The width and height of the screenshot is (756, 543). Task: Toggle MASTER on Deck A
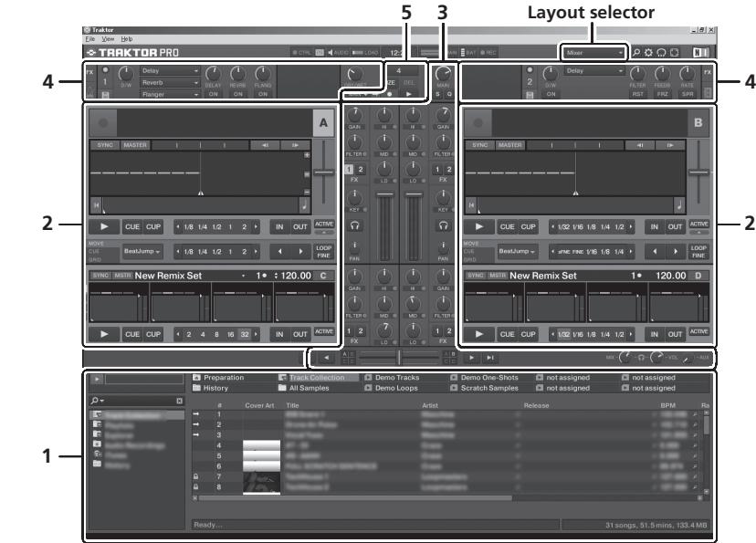click(135, 145)
